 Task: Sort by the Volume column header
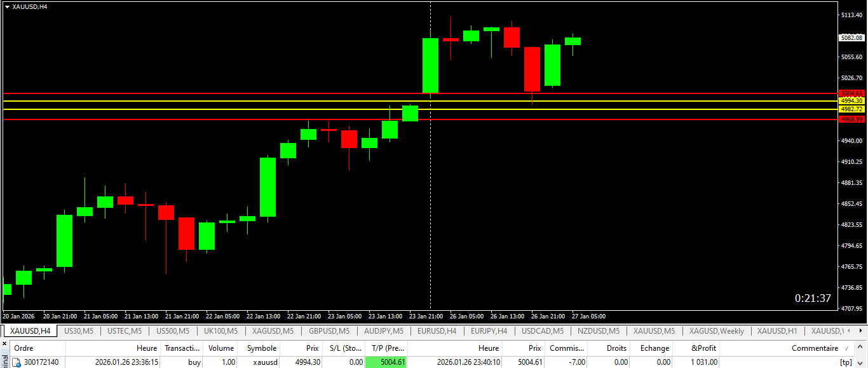point(221,348)
